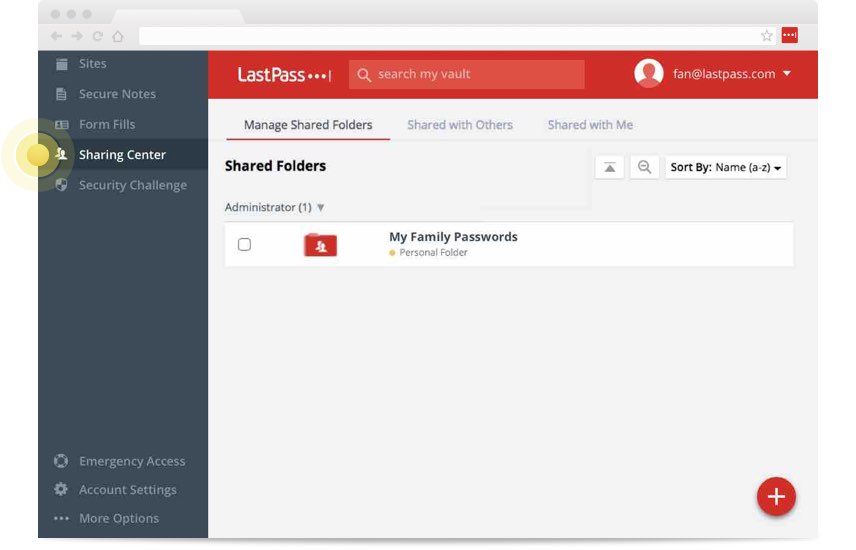
Task: Open Account Settings in the sidebar
Action: pos(127,490)
